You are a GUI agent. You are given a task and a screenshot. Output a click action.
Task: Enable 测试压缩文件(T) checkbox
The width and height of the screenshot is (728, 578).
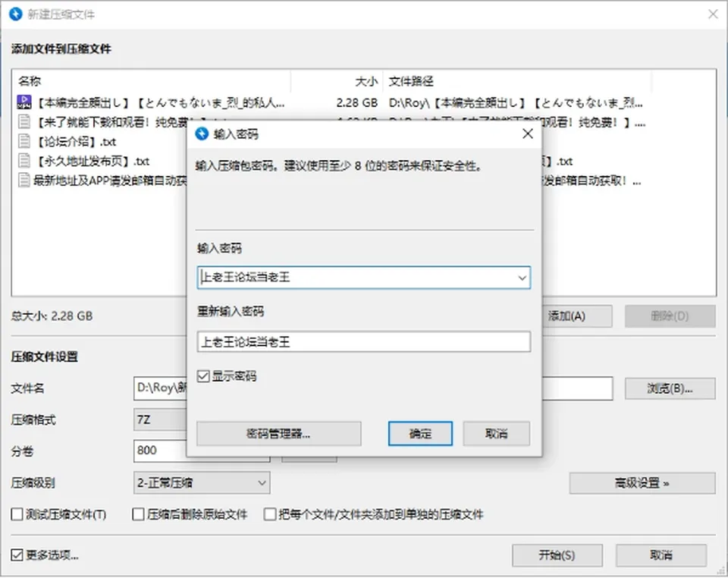[17, 514]
